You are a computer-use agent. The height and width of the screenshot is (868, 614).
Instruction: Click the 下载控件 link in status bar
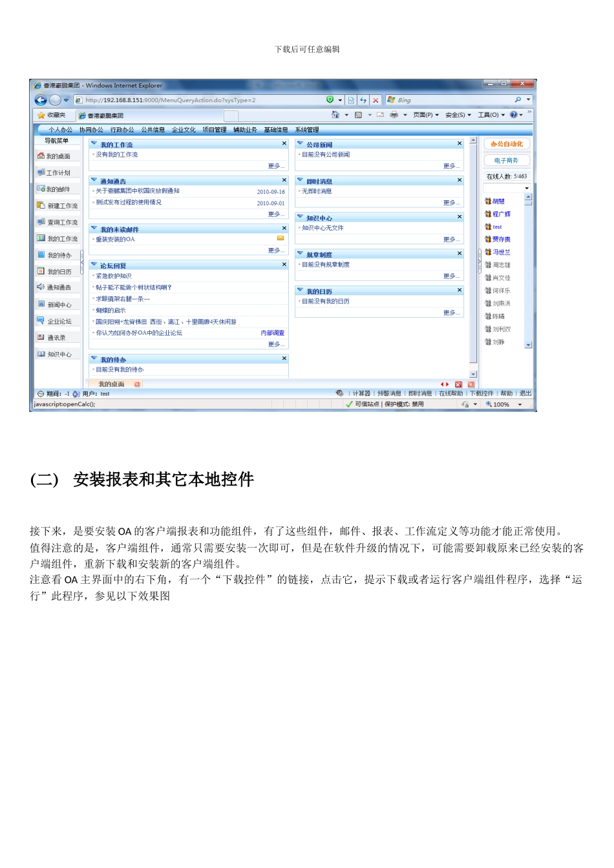[482, 393]
